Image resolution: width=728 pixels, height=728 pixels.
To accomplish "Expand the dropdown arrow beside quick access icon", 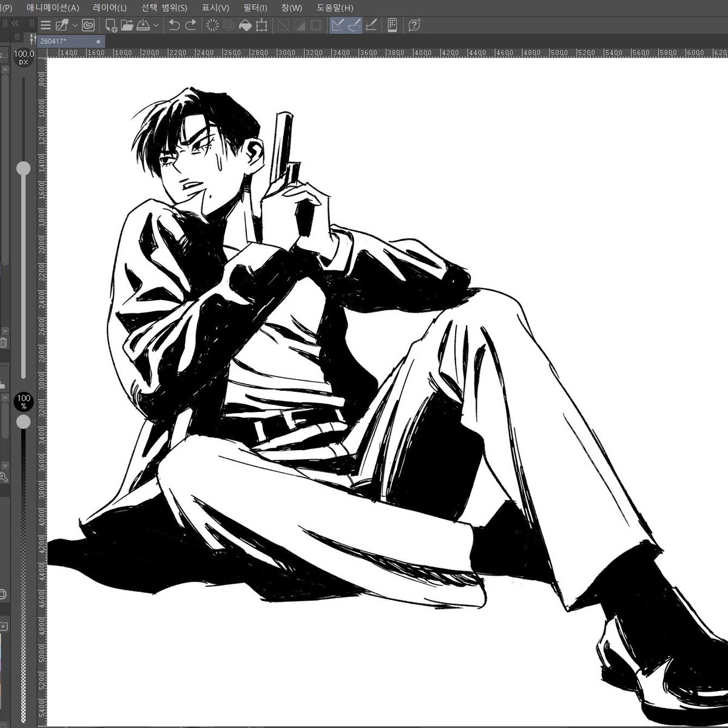I will [x=75, y=25].
